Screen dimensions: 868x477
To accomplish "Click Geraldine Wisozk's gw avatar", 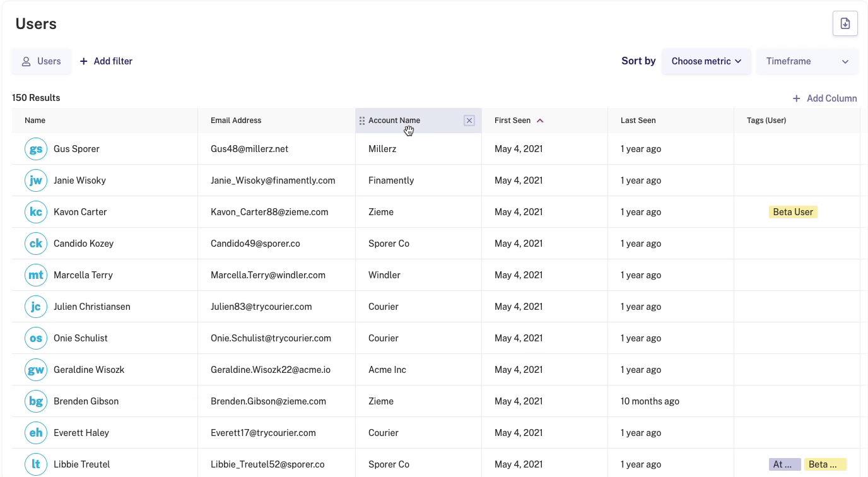I will coord(36,370).
